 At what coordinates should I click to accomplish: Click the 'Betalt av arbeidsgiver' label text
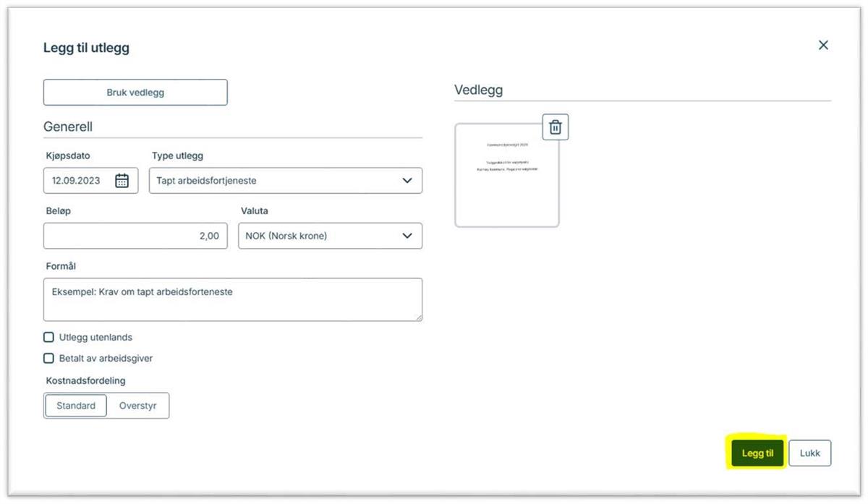tap(106, 358)
